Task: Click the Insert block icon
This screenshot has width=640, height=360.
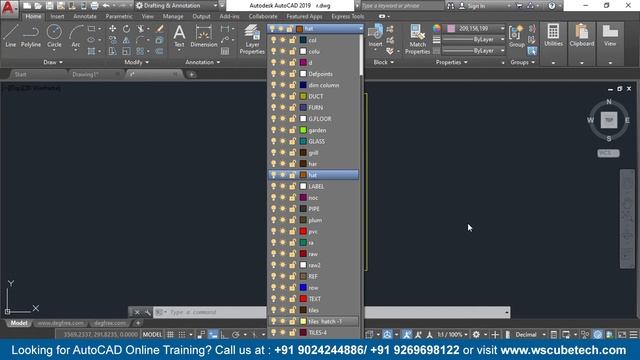Action: pos(375,36)
